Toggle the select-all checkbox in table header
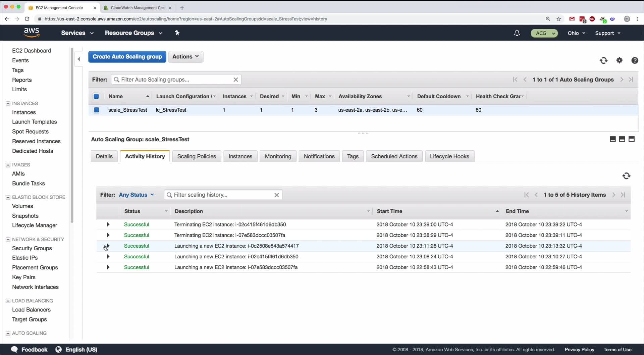 (96, 96)
